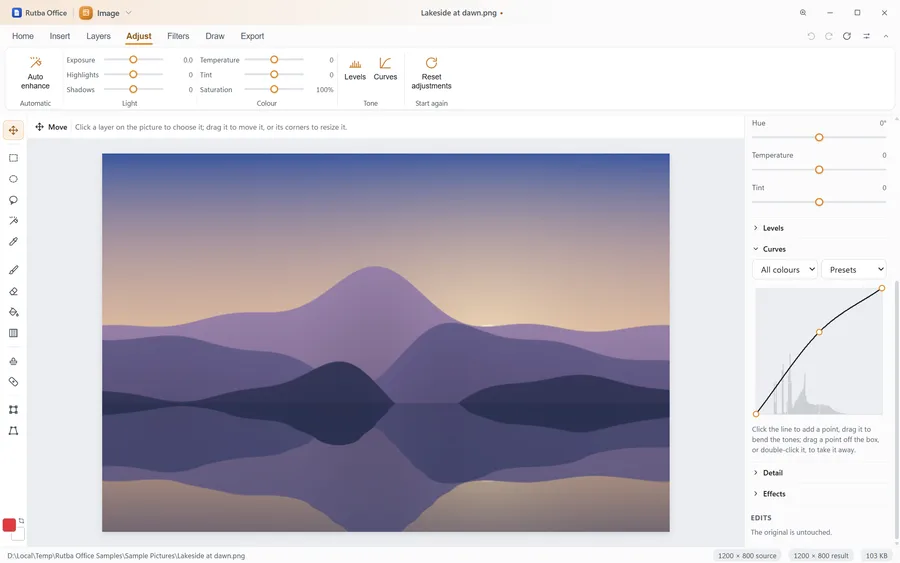Select the clone stamp tool
The height and width of the screenshot is (563, 900).
tap(13, 361)
